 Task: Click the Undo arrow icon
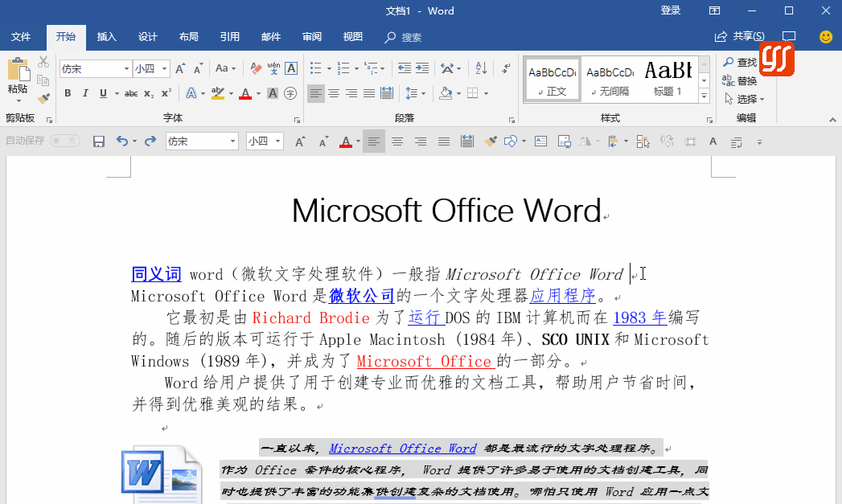[x=122, y=141]
